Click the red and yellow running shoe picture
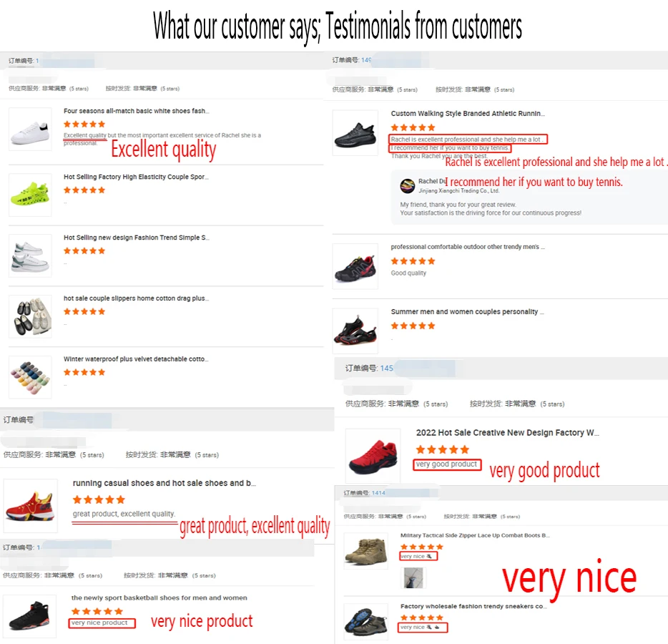The width and height of the screenshot is (668, 644). [x=30, y=504]
